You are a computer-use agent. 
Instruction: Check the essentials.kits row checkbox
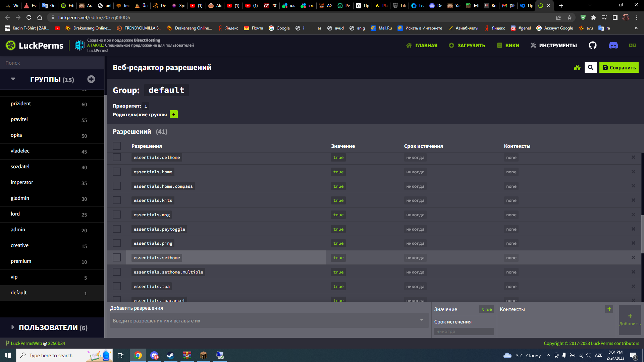point(117,200)
